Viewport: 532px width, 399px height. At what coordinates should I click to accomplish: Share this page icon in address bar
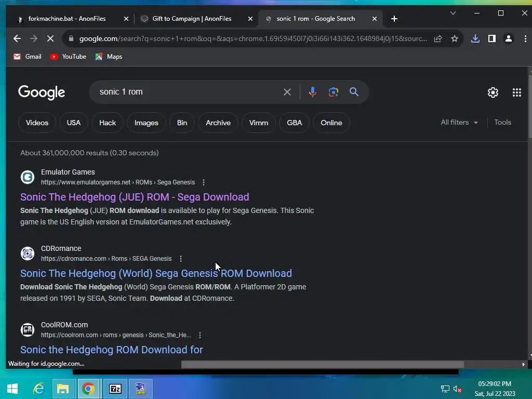point(437,38)
